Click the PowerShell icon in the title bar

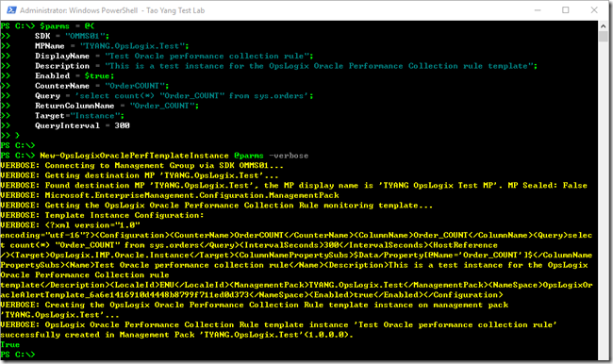click(11, 10)
